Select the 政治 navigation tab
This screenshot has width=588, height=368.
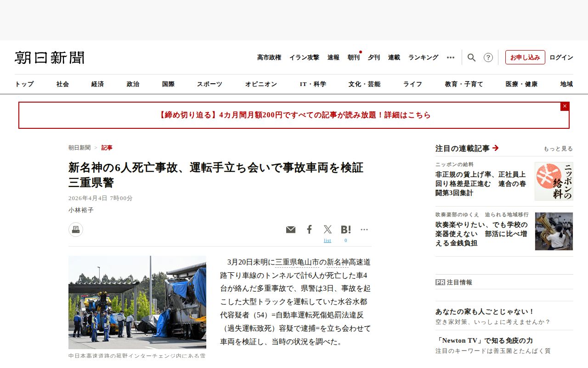(133, 84)
